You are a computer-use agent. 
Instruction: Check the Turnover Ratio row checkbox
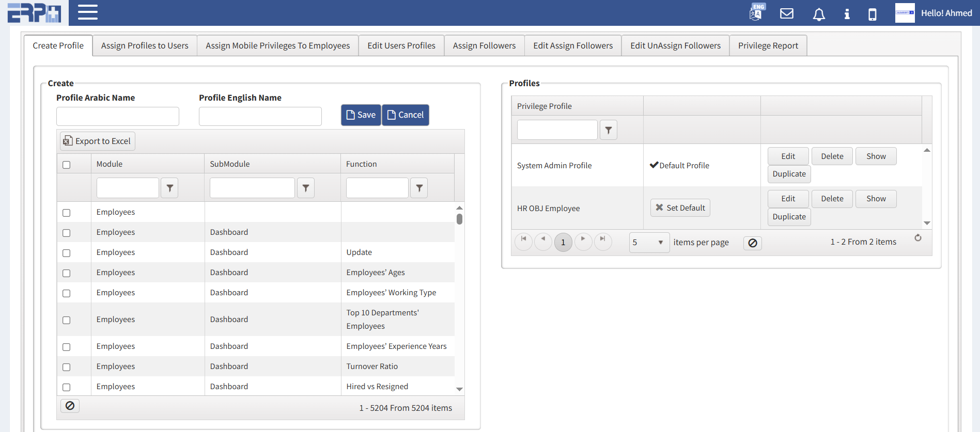point(67,367)
